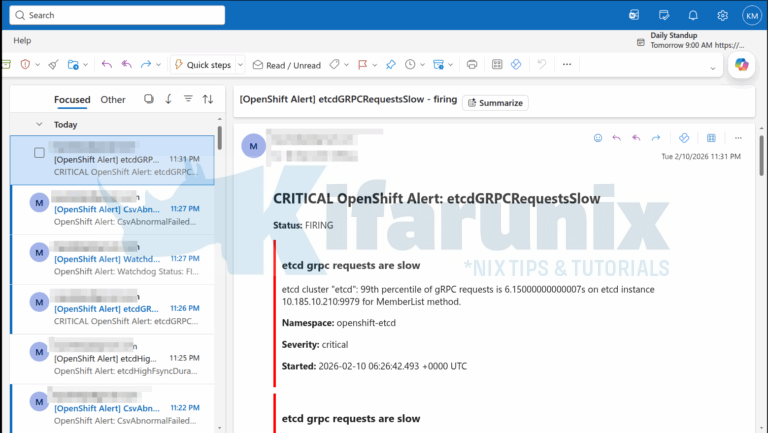Image resolution: width=768 pixels, height=433 pixels.
Task: Switch to the Focused inbox tab
Action: (72, 99)
